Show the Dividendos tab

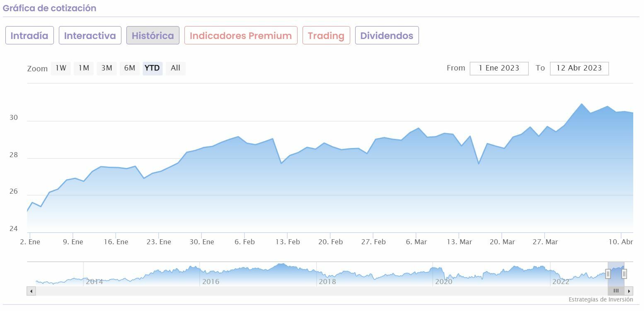(387, 36)
